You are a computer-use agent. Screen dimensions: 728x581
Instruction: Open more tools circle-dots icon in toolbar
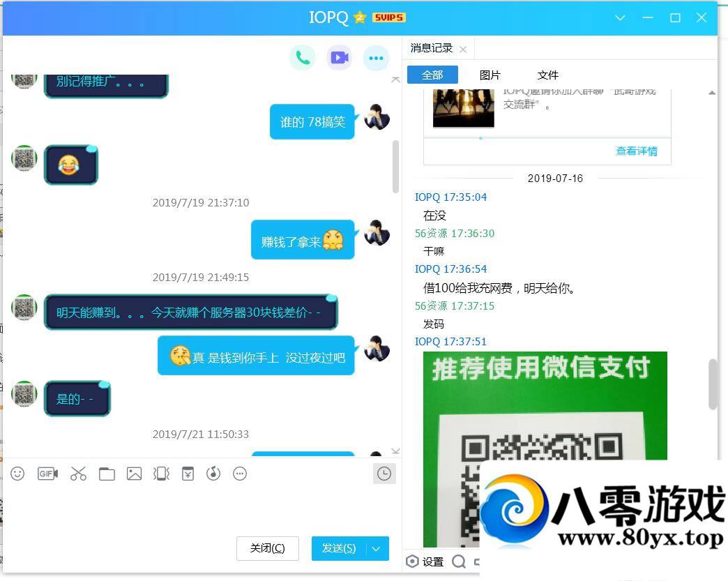pos(240,474)
